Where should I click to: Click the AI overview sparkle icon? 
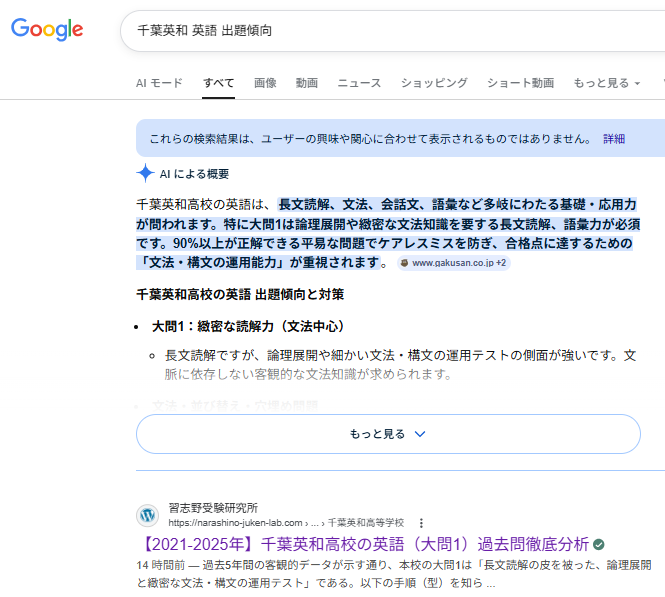145,173
